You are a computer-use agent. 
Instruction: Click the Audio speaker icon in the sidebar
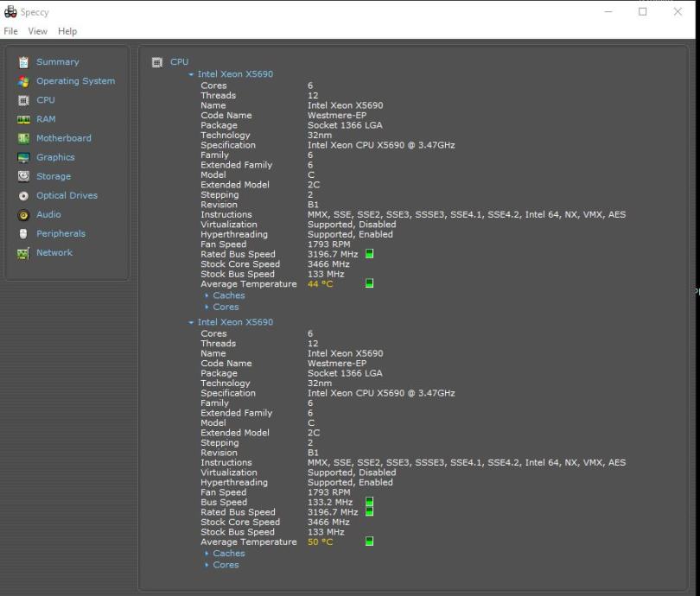pyautogui.click(x=23, y=215)
